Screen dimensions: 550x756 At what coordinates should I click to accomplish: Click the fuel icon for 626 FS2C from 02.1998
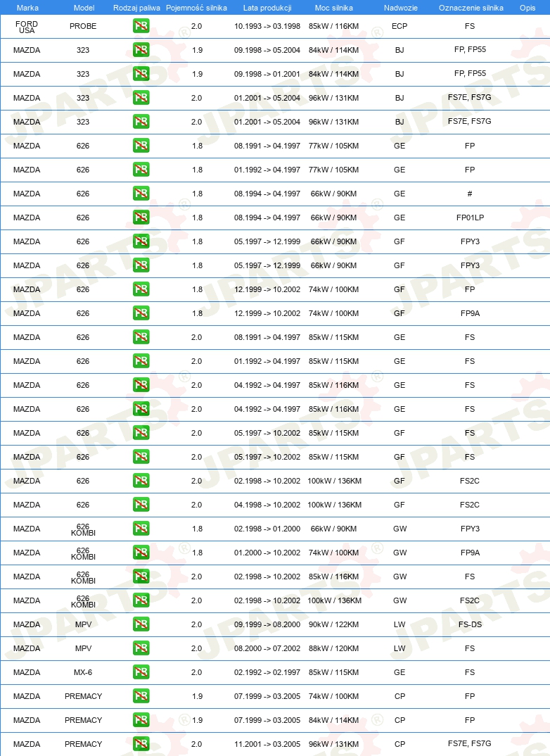(141, 481)
